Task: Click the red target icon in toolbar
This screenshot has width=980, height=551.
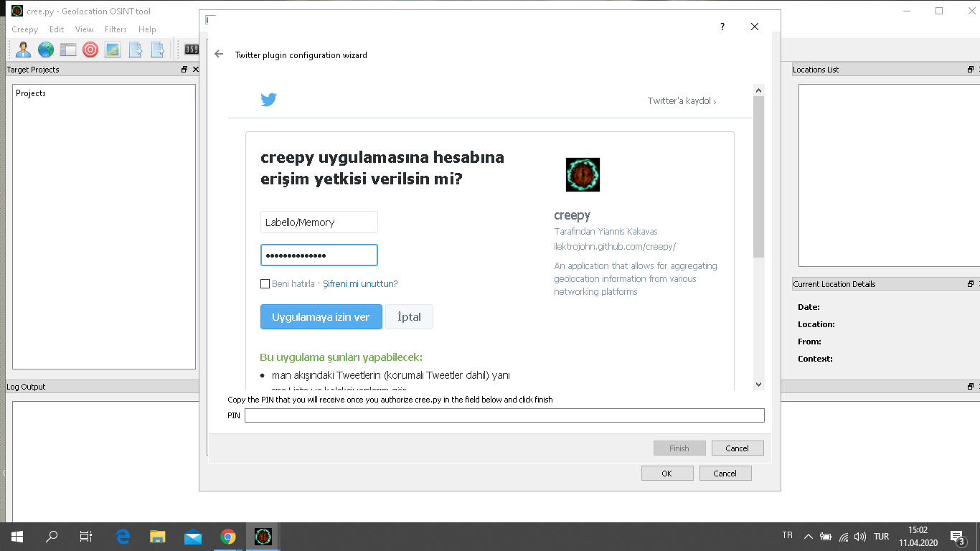Action: [x=90, y=50]
